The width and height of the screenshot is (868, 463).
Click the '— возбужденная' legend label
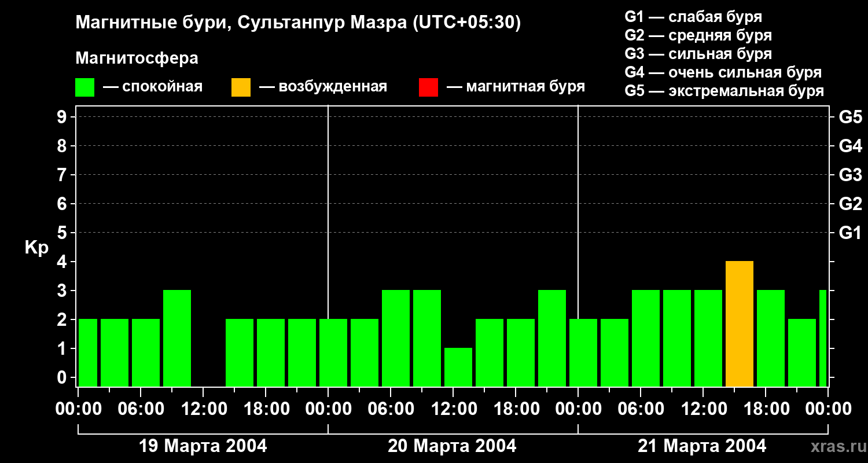[323, 87]
